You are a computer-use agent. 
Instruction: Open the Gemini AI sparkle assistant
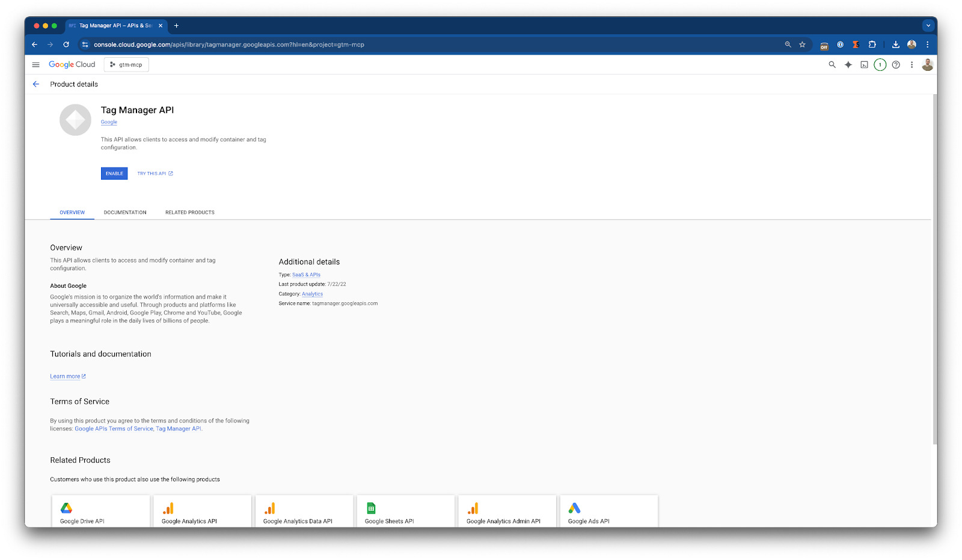(848, 65)
